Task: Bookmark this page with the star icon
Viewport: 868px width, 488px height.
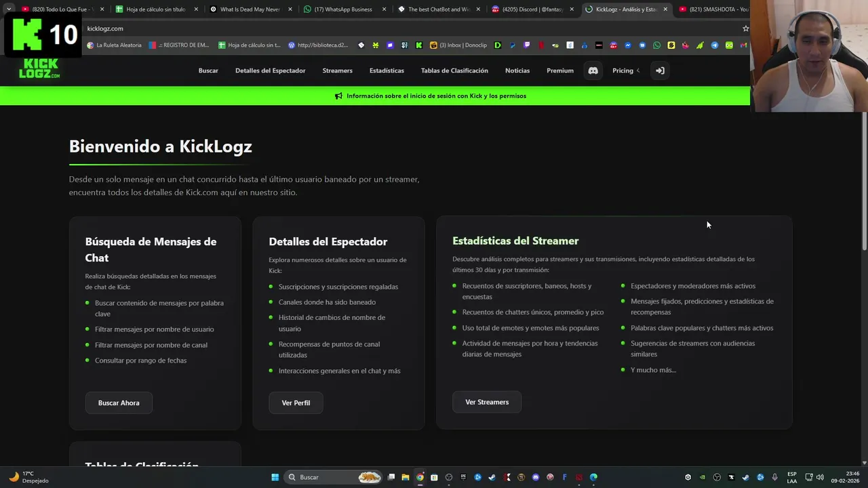Action: pyautogui.click(x=745, y=28)
